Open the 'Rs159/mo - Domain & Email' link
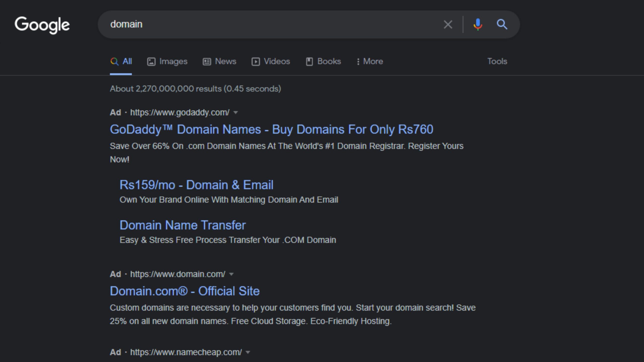This screenshot has height=362, width=644. click(x=196, y=185)
